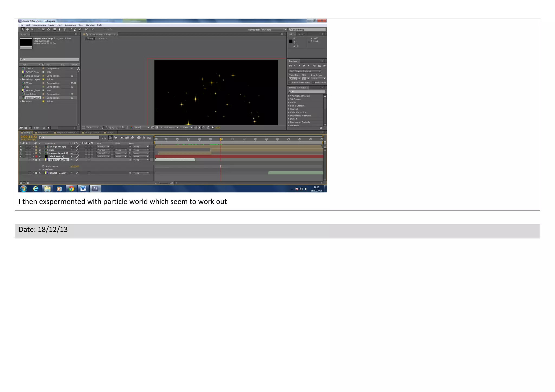Open the Animation menu
Viewport: 555px width, 392px height.
click(70, 25)
